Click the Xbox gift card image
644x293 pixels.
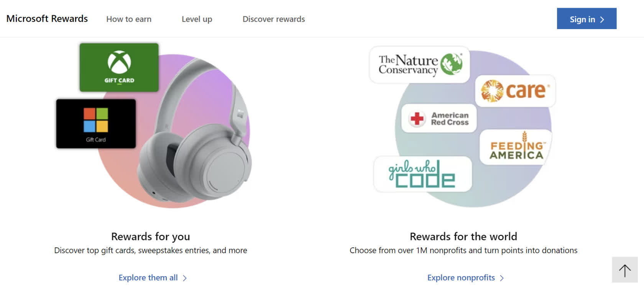pos(119,67)
